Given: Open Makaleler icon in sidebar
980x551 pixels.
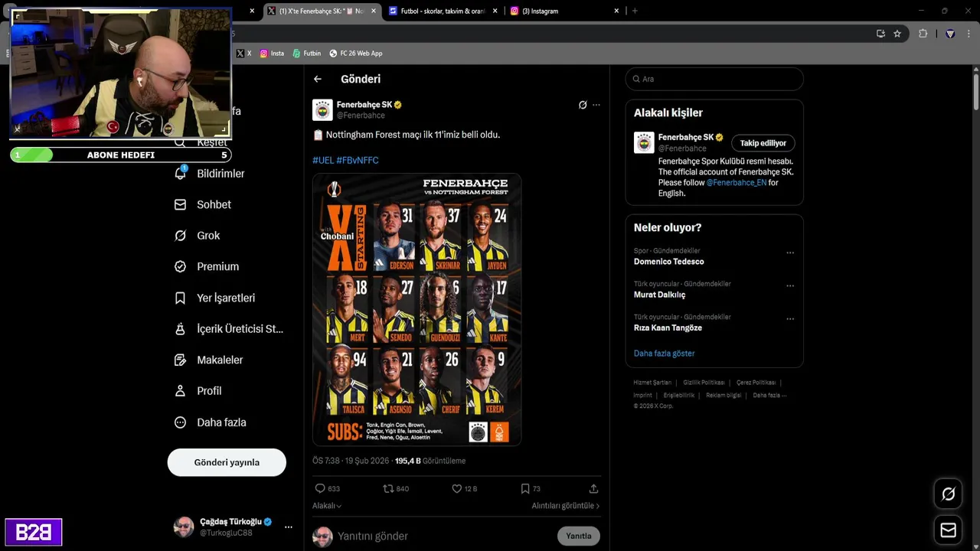Looking at the screenshot, I should [x=180, y=360].
